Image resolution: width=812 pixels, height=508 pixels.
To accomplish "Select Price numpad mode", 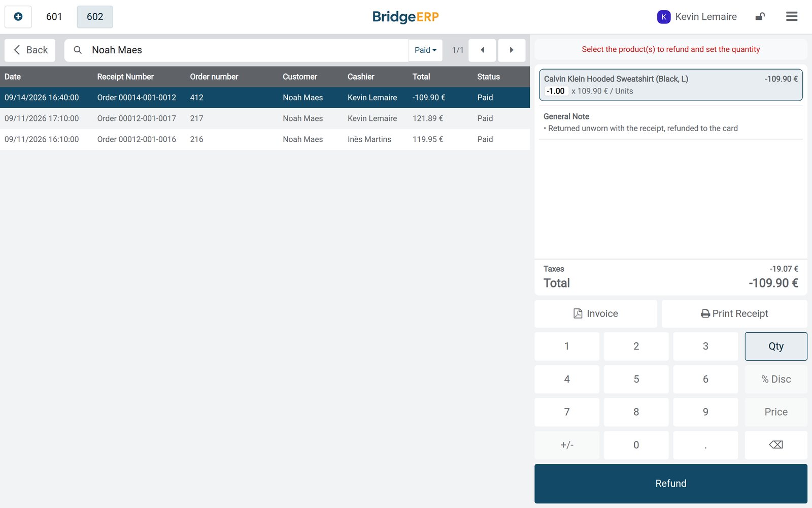I will click(x=776, y=412).
